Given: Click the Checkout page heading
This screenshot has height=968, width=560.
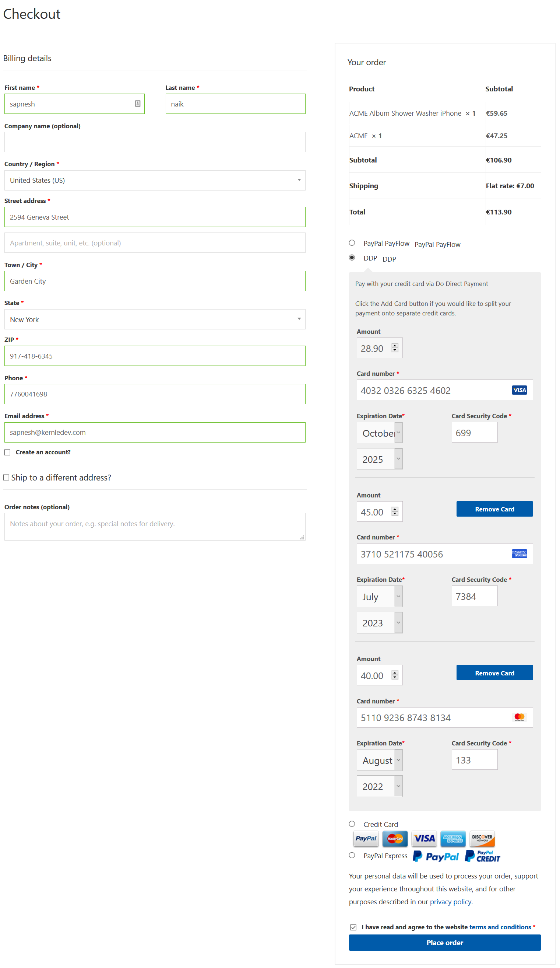Looking at the screenshot, I should click(x=31, y=14).
